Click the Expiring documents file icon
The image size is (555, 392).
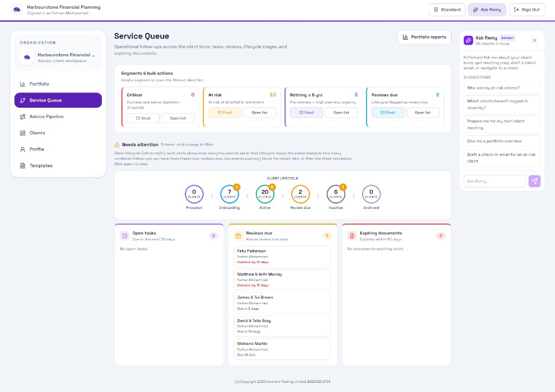coord(352,236)
